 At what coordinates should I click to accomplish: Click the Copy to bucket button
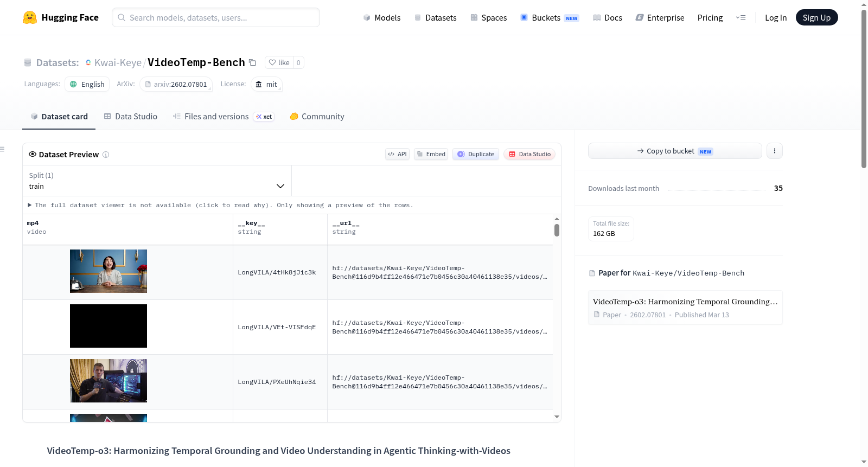(x=675, y=151)
